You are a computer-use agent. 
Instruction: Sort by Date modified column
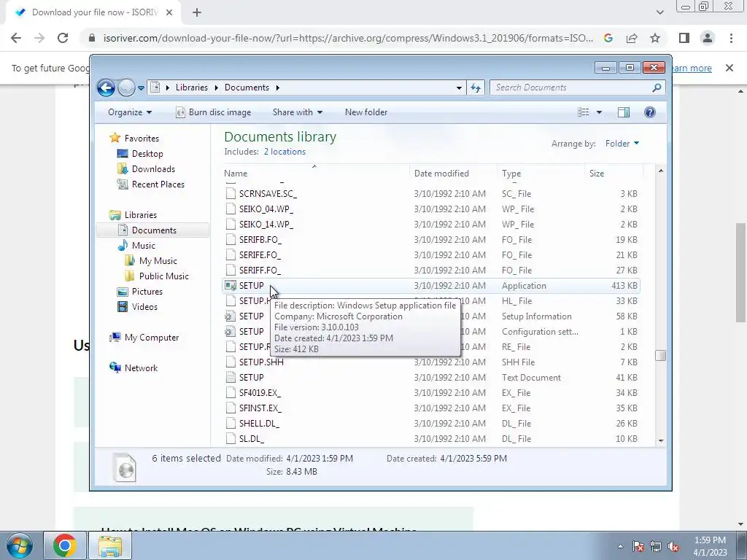[x=453, y=174]
